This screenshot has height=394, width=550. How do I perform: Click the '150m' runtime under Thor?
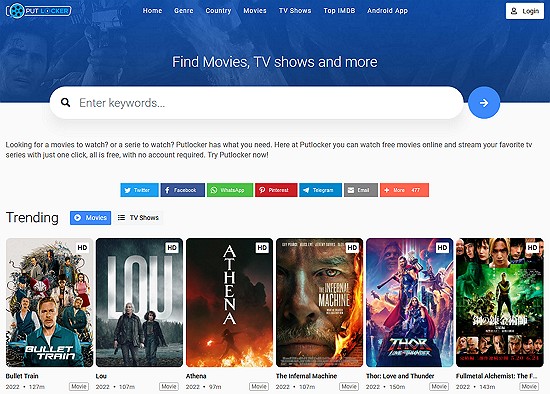coord(397,387)
